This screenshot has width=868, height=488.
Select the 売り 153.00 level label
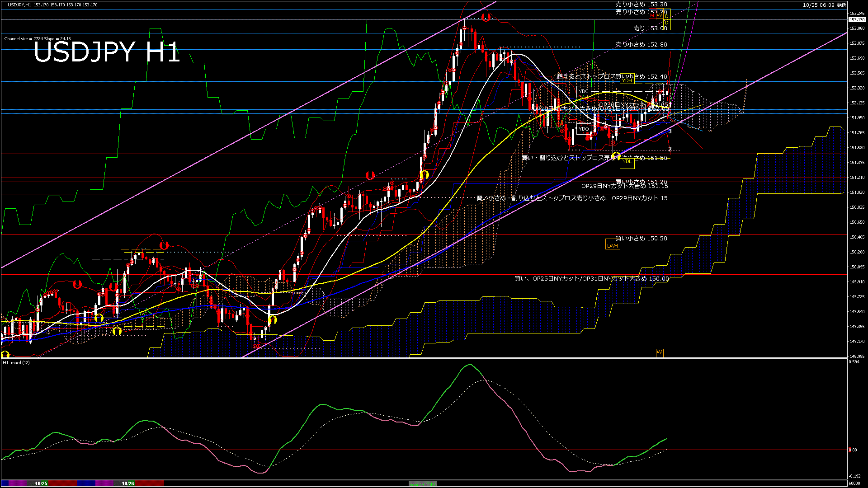click(x=650, y=28)
